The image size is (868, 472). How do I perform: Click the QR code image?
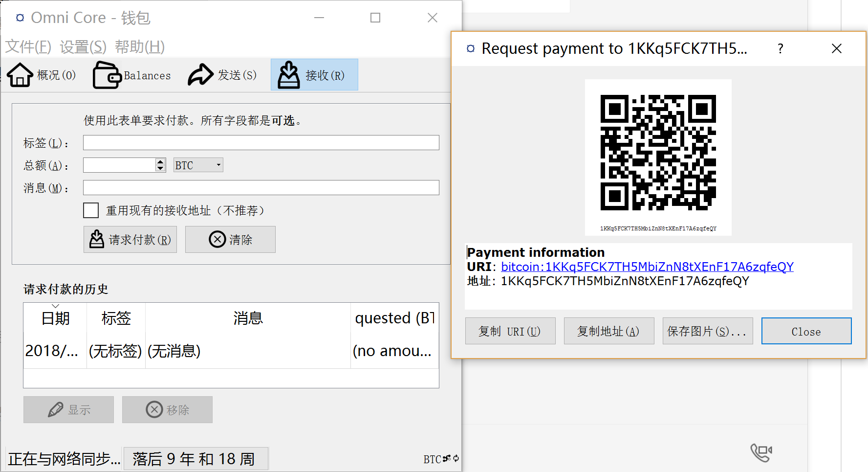(658, 153)
